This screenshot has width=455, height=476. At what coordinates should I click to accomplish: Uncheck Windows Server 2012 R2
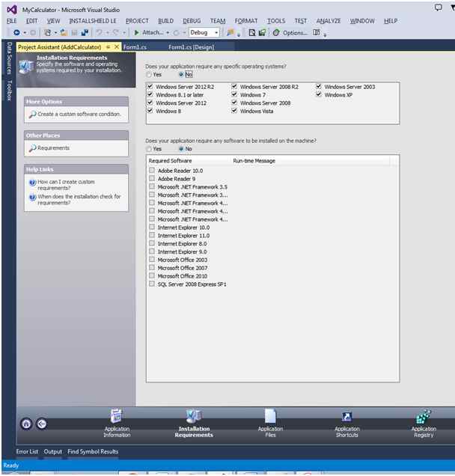(150, 87)
